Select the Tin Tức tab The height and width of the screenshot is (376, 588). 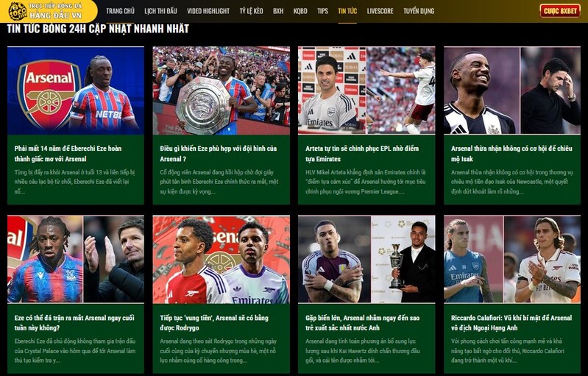click(x=347, y=11)
